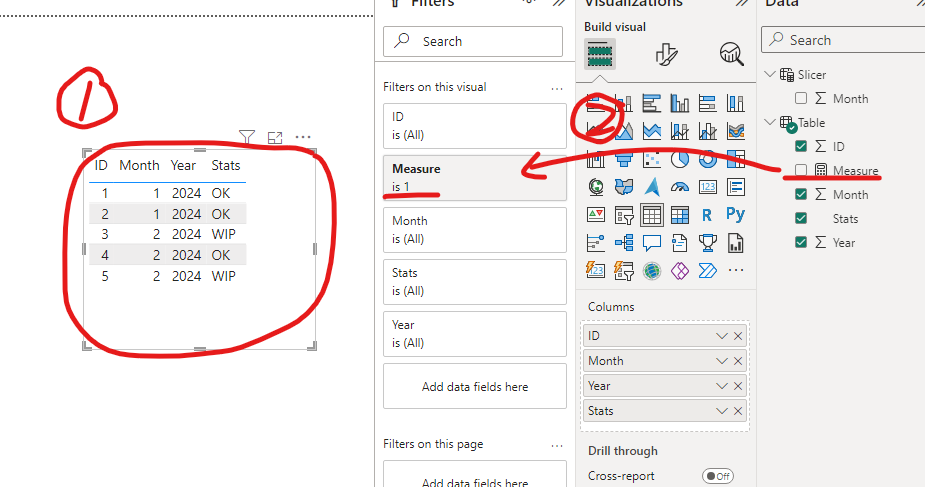Open Filters on this page options menu
The image size is (925, 487).
coord(557,445)
